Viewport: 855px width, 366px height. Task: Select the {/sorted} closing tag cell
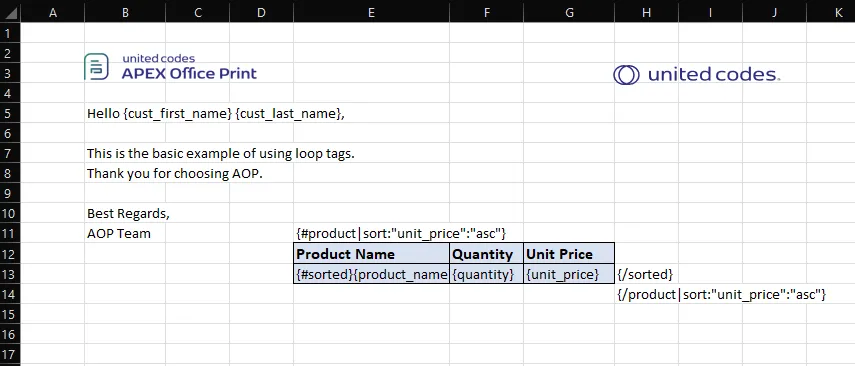pos(646,274)
